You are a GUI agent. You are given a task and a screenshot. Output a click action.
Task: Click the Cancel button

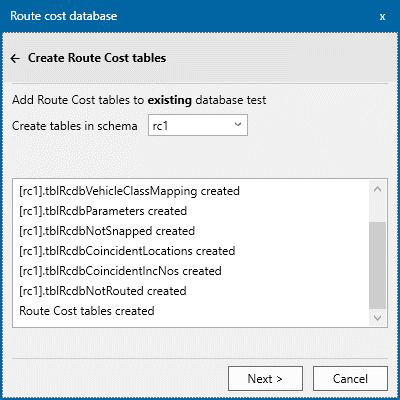(350, 379)
